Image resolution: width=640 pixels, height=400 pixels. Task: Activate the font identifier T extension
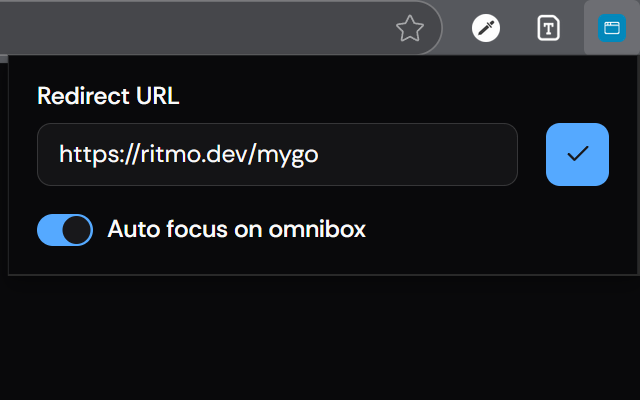click(x=548, y=28)
